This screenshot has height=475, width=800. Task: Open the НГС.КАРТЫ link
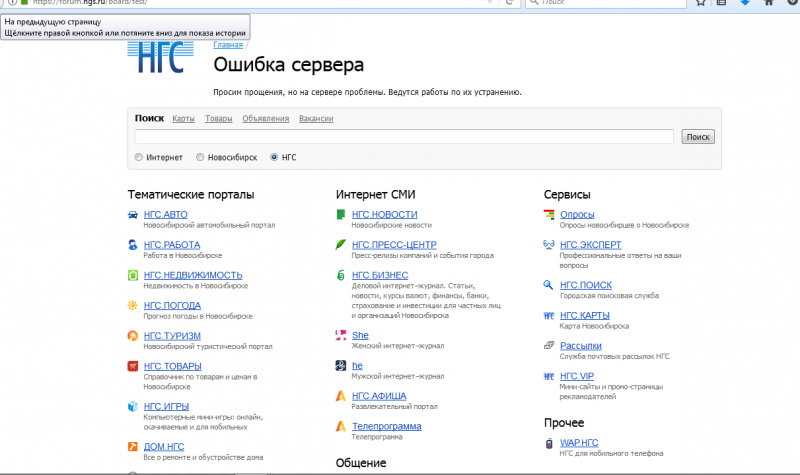point(585,316)
